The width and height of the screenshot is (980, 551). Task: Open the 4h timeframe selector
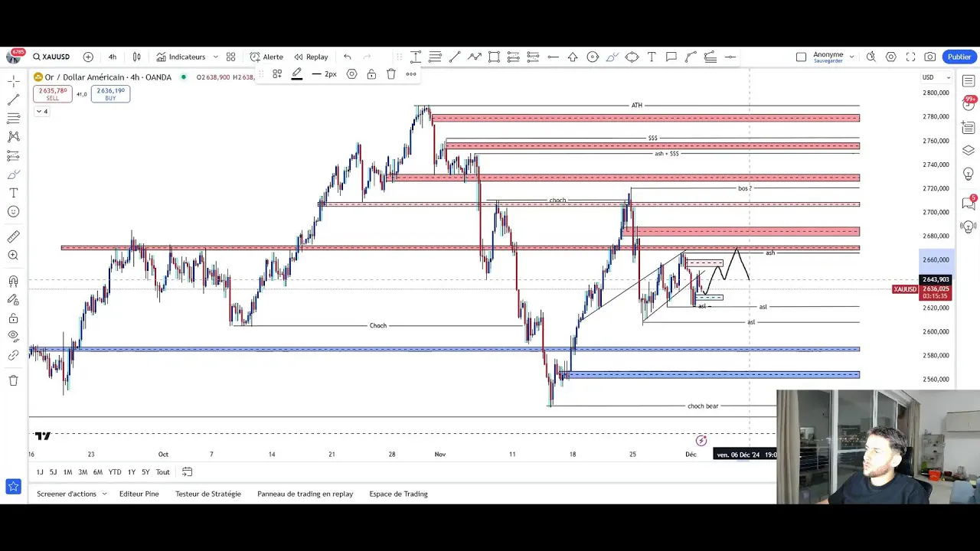point(113,57)
